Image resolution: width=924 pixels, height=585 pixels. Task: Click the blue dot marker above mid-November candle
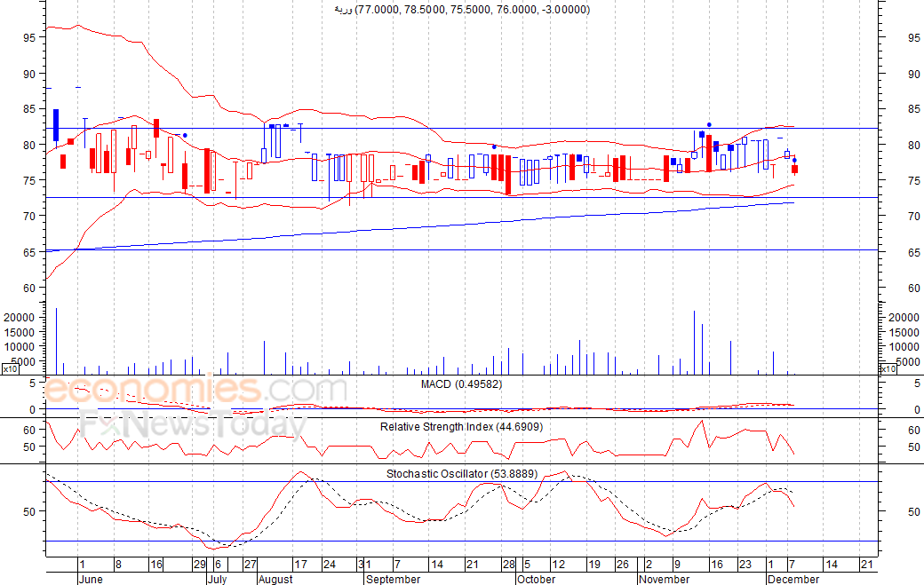point(709,125)
